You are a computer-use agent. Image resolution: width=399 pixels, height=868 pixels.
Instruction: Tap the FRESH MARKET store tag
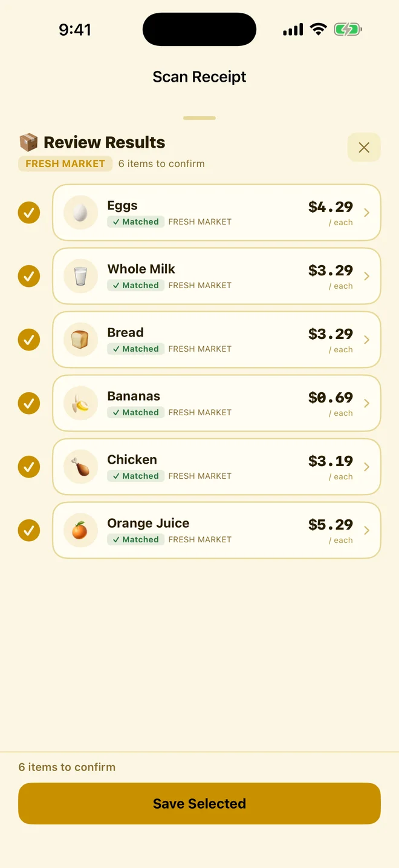point(65,163)
